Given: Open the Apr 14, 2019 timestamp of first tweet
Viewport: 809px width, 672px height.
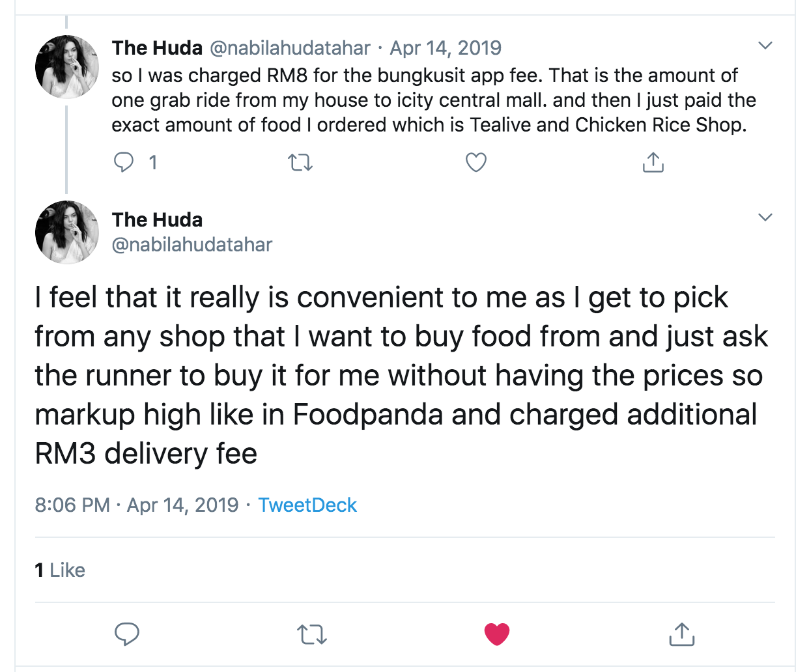Looking at the screenshot, I should pyautogui.click(x=446, y=48).
